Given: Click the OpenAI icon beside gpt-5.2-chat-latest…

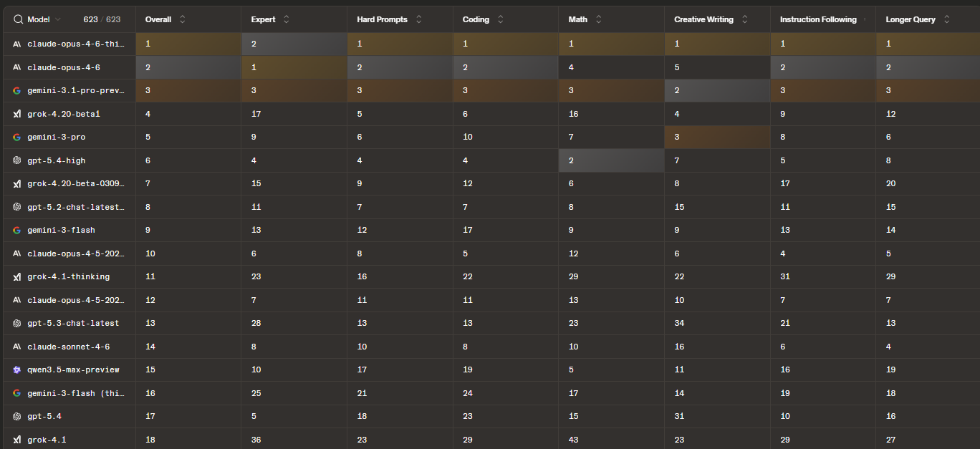Looking at the screenshot, I should tap(17, 207).
